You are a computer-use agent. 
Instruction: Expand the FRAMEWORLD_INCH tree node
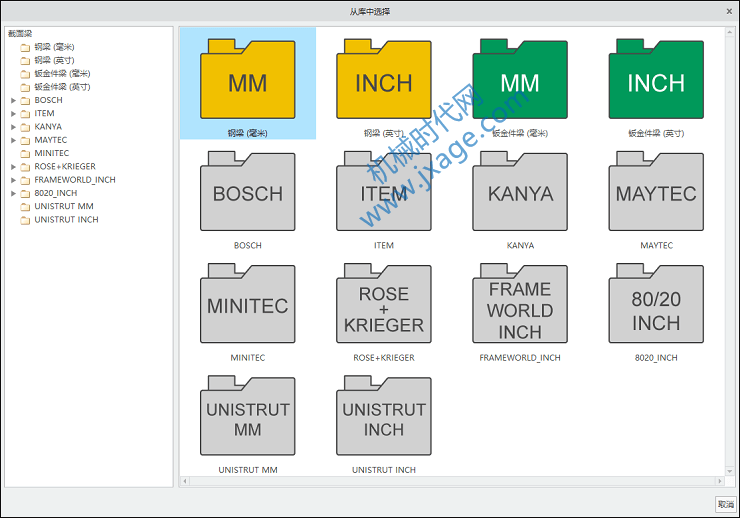pyautogui.click(x=13, y=180)
